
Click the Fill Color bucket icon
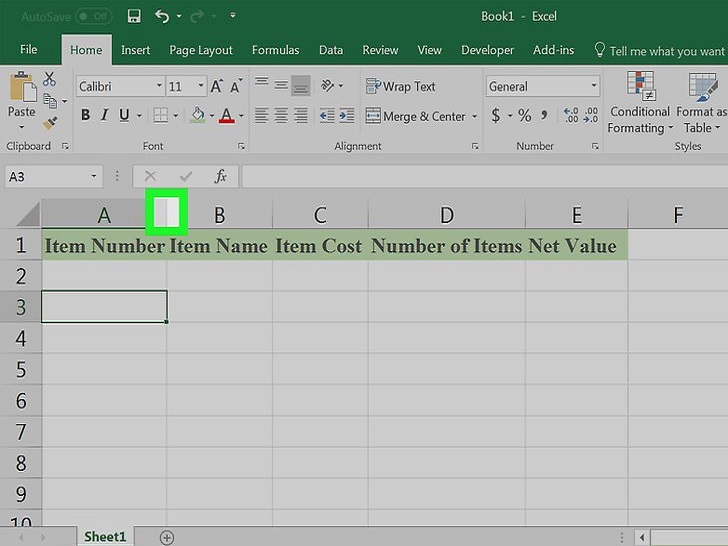click(198, 115)
